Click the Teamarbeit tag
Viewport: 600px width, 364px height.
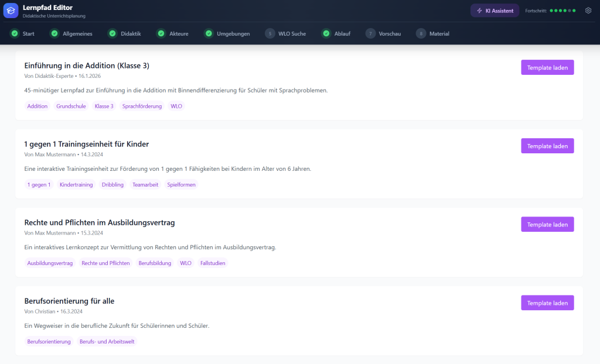[145, 184]
